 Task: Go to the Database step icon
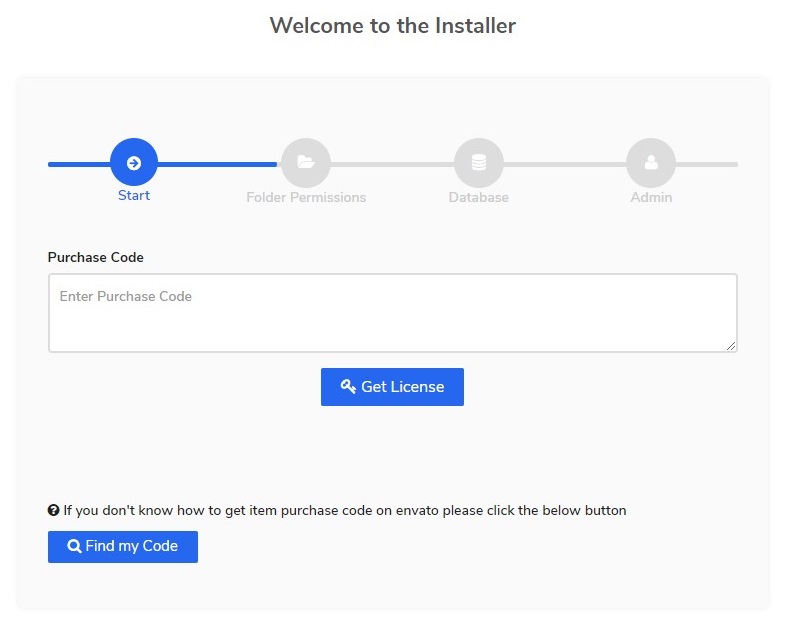[478, 163]
